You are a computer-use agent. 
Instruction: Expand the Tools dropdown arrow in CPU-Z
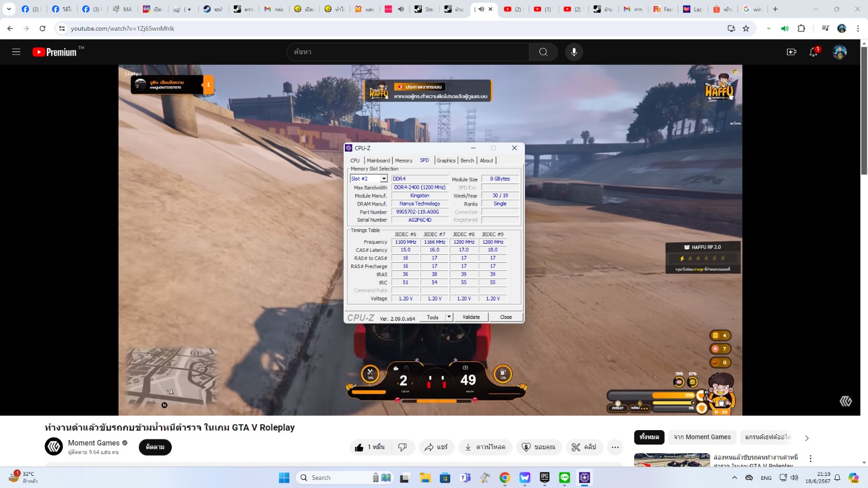448,317
